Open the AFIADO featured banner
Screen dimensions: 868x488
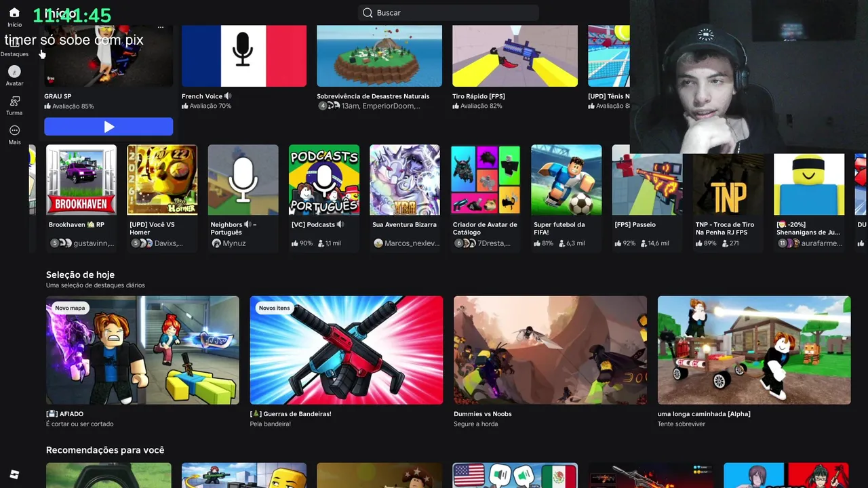tap(142, 350)
